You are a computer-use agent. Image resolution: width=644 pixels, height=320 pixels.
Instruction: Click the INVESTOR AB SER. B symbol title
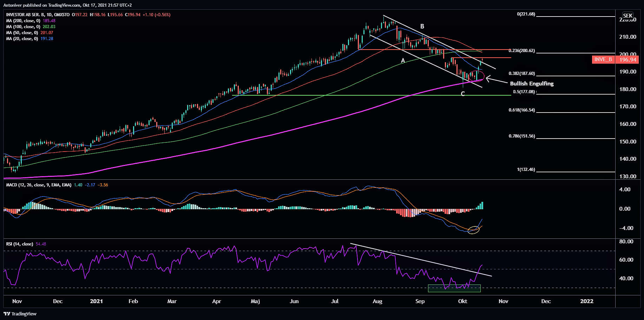[x=38, y=15]
